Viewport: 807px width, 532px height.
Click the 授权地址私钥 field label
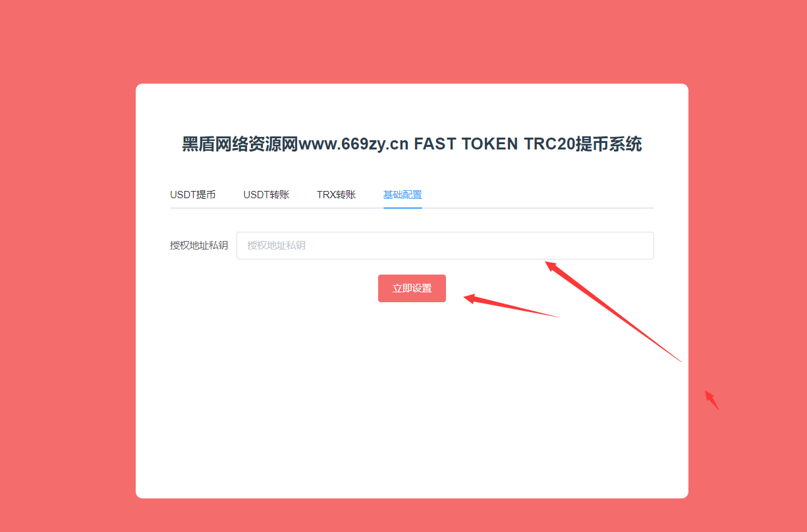pos(199,246)
